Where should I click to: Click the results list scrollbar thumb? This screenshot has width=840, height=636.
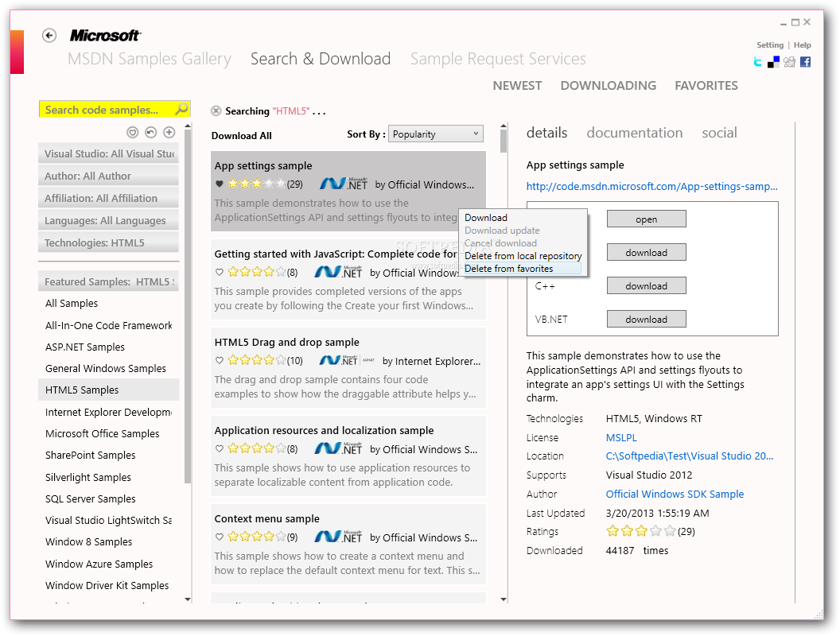pyautogui.click(x=503, y=142)
